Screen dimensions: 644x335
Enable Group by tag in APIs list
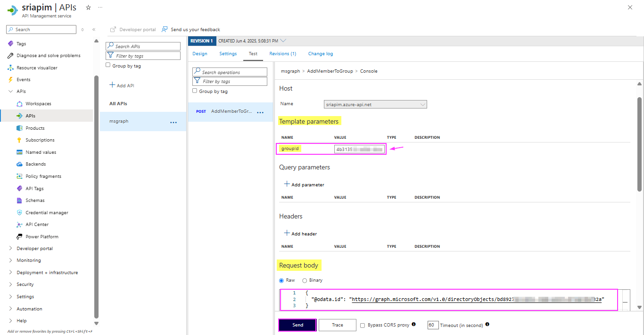(108, 65)
